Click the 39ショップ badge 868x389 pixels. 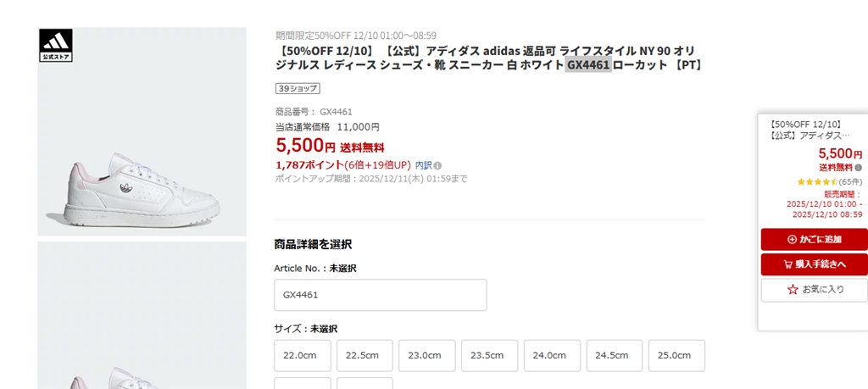point(298,88)
